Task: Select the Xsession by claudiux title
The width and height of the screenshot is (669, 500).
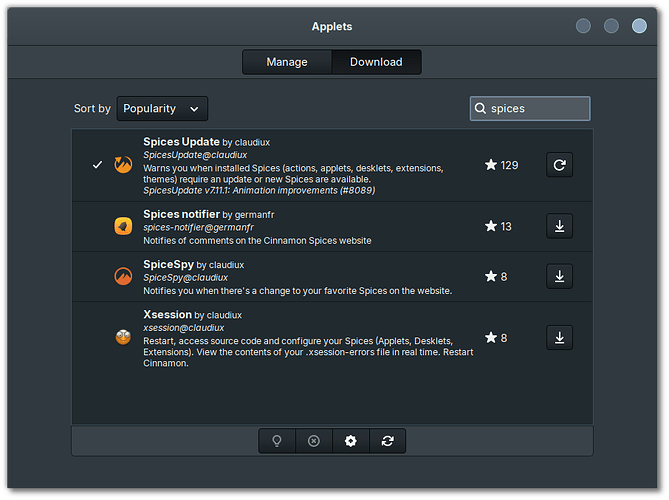Action: pos(192,315)
